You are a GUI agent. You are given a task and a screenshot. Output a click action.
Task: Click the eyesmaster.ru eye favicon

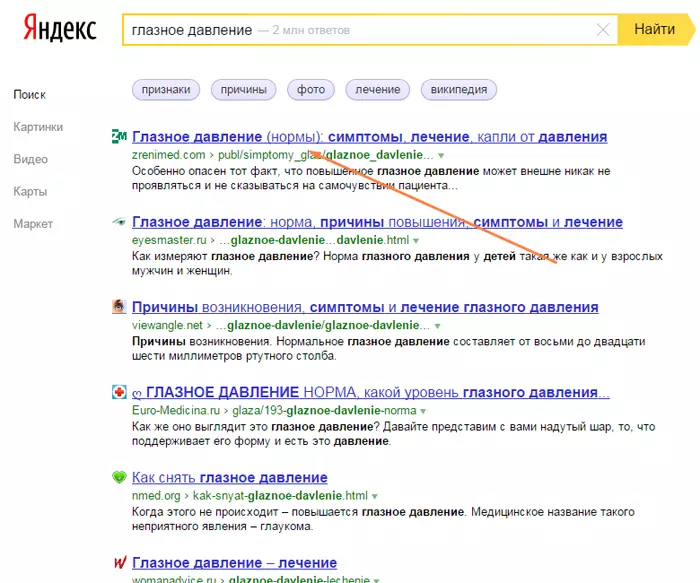pos(119,221)
